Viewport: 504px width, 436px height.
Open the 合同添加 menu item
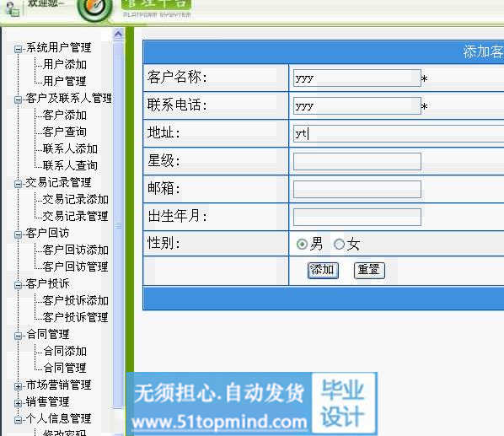click(65, 351)
